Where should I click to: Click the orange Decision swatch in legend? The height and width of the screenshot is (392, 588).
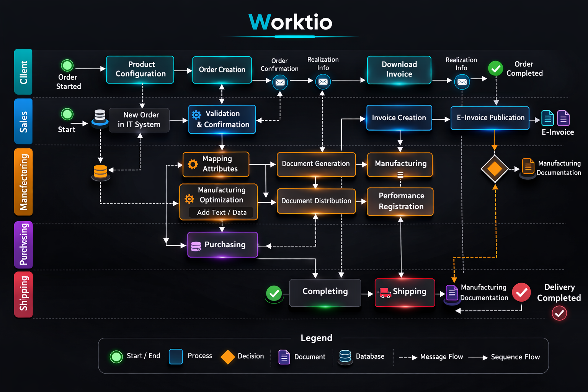point(228,357)
